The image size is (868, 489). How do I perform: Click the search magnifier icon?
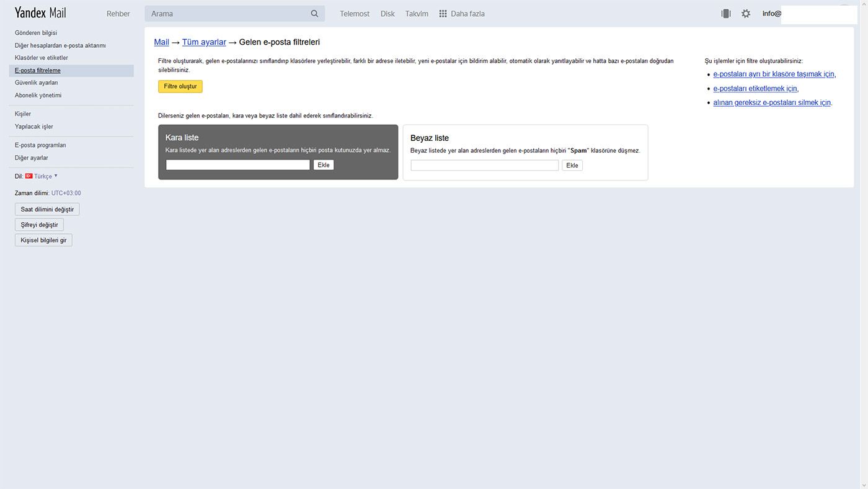(x=314, y=14)
